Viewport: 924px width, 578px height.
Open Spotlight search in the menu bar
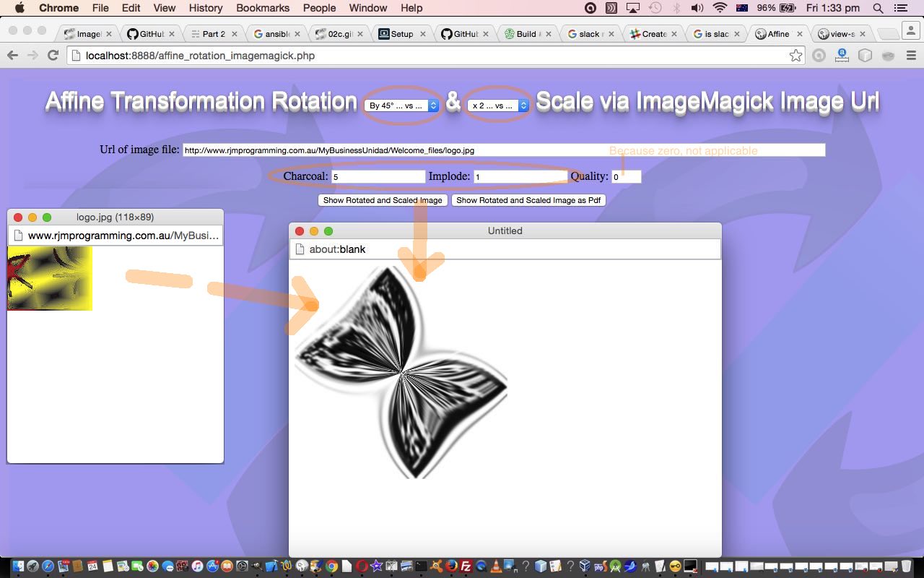coord(878,8)
